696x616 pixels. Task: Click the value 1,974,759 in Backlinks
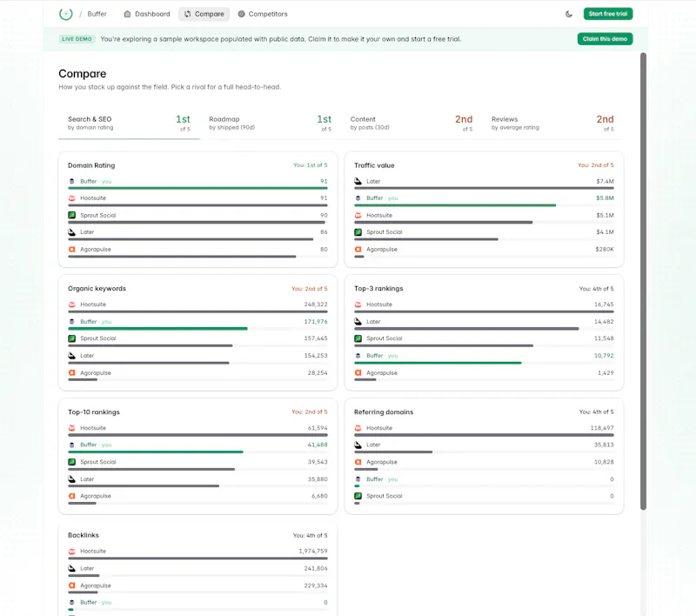point(313,551)
